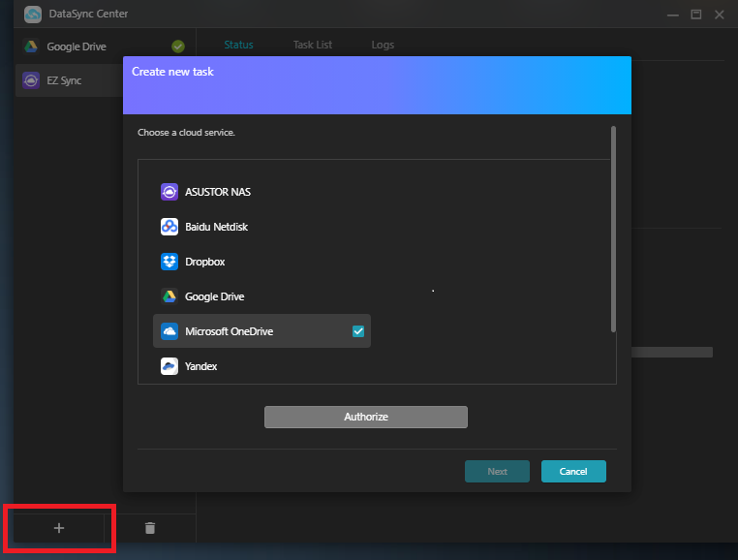Choose Dropbox as cloud service
This screenshot has width=738, height=560.
coord(261,262)
